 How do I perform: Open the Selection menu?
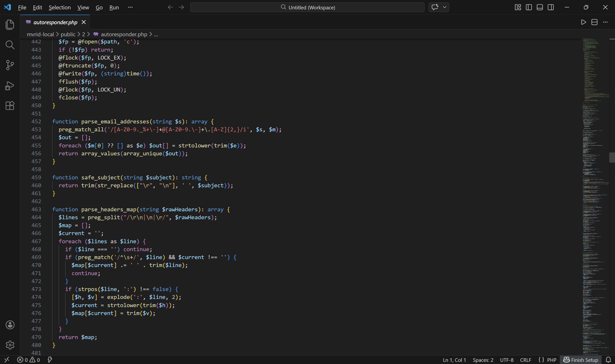click(60, 7)
